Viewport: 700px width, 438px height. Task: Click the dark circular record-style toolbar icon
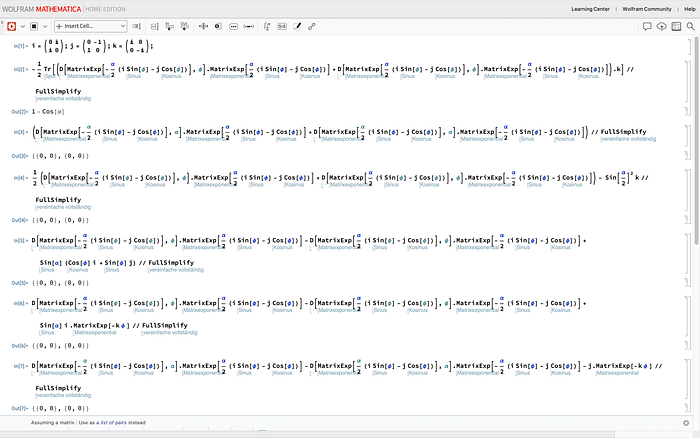tap(218, 26)
